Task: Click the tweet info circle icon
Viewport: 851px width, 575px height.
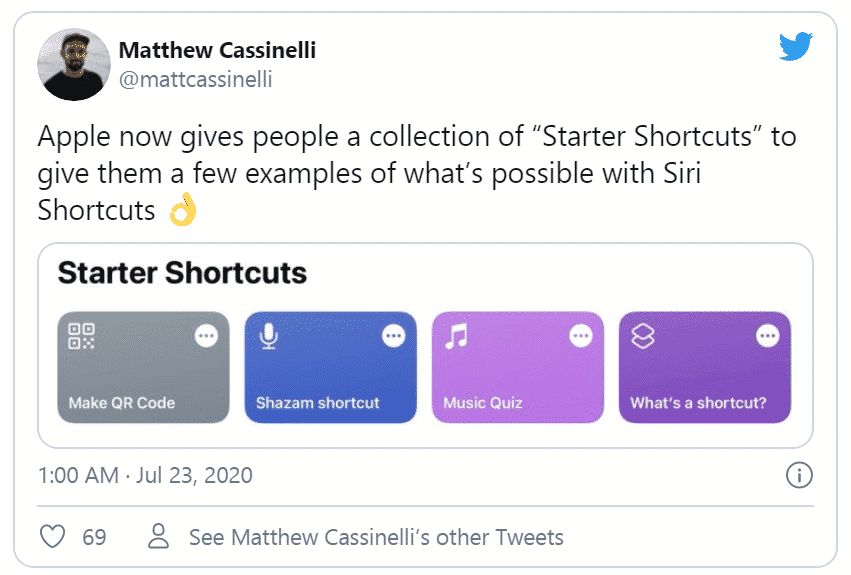Action: (x=799, y=476)
